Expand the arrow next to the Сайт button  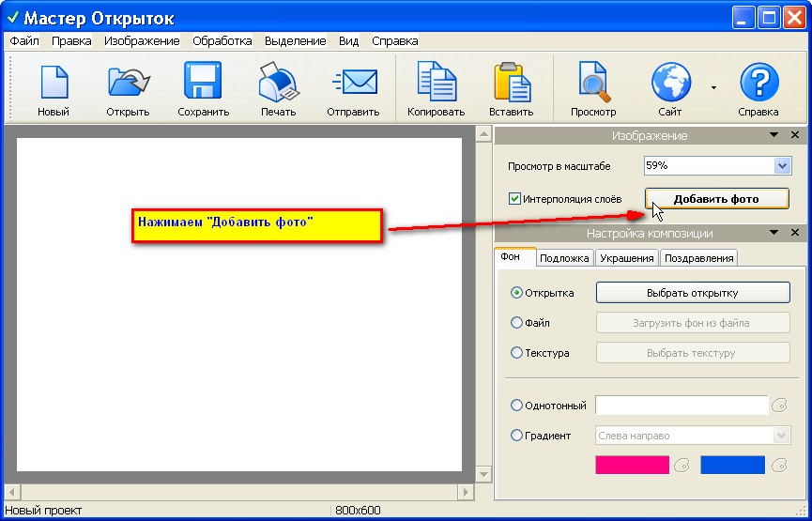[x=713, y=87]
